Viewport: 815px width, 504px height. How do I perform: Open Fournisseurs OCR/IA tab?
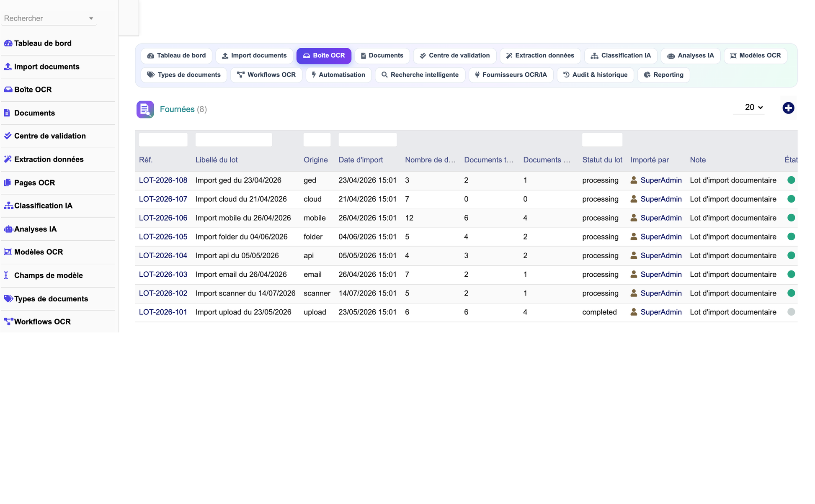(x=511, y=75)
